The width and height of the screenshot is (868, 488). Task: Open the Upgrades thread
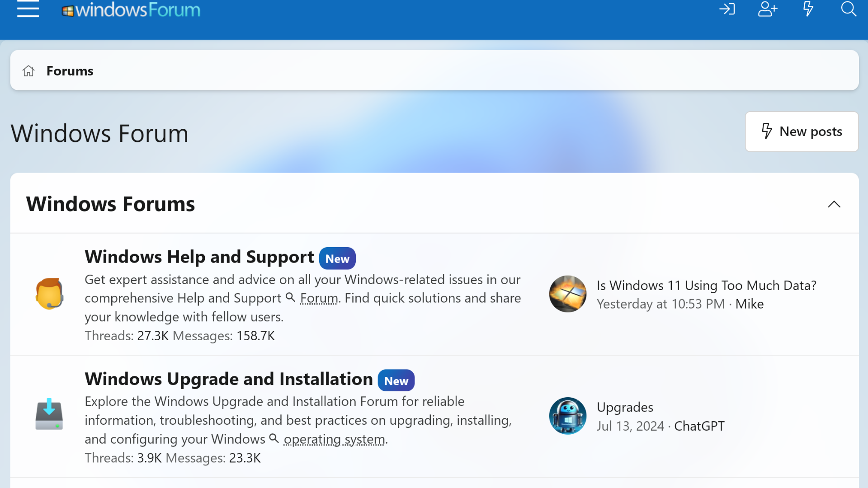tap(625, 407)
